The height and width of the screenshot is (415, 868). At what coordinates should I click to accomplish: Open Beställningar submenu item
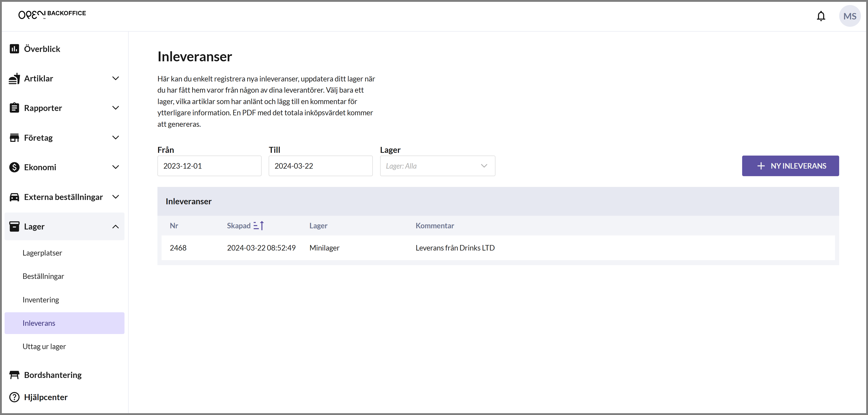(x=43, y=276)
